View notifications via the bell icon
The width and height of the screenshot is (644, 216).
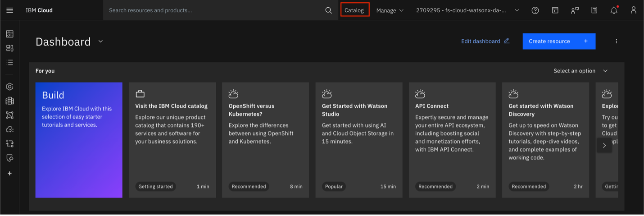613,10
